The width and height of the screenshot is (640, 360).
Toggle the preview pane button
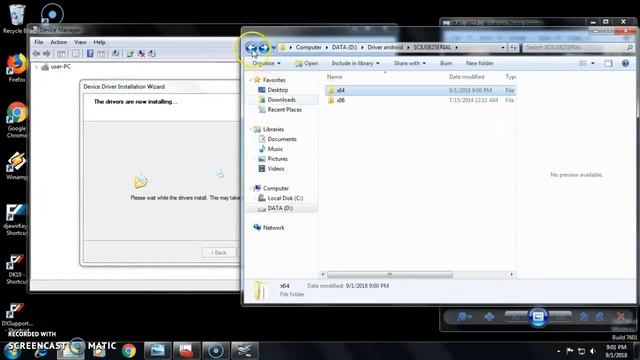point(608,63)
